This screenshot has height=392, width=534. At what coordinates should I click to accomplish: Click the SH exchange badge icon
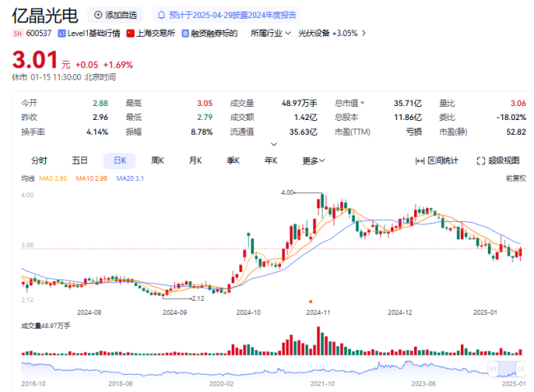(x=18, y=34)
